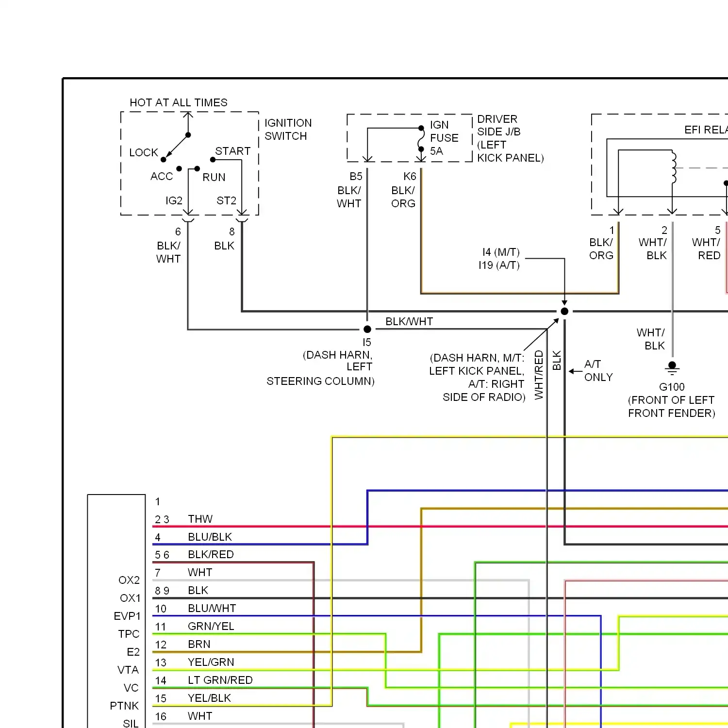Click the 'OX2' signal label
Screen dimensions: 728x728
click(129, 580)
